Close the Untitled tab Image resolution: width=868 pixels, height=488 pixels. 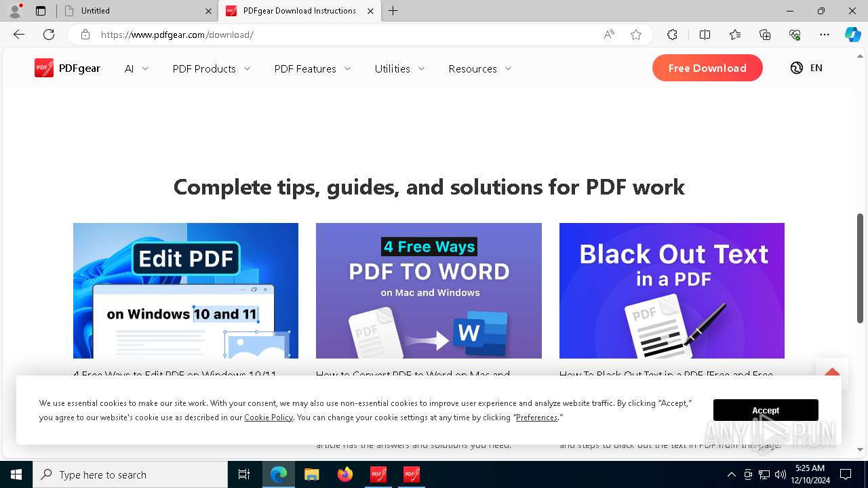click(208, 11)
